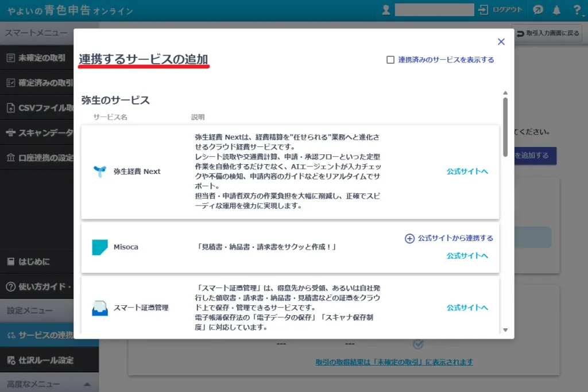
Task: Open 公式サイトへ link for 弥生経費 Next
Action: pyautogui.click(x=467, y=172)
